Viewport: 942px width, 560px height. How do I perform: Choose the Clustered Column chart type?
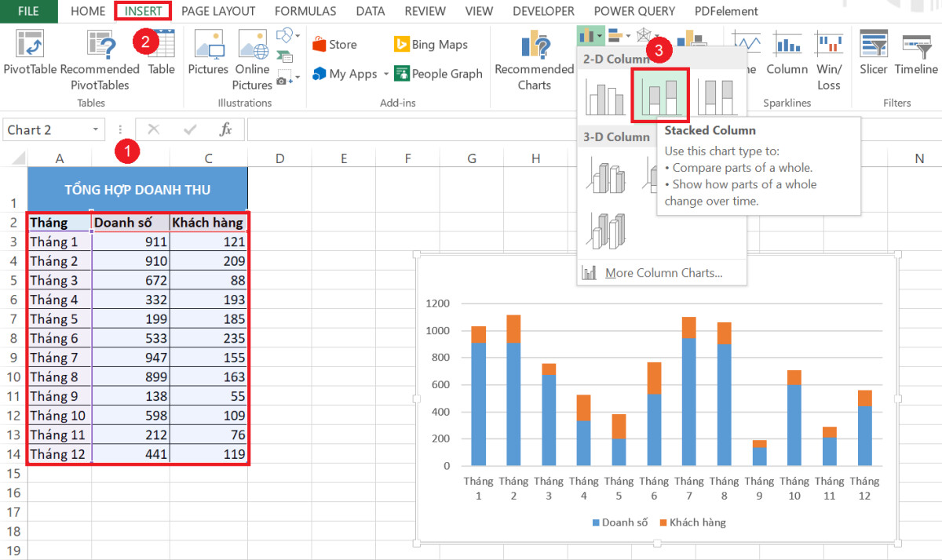coord(606,95)
